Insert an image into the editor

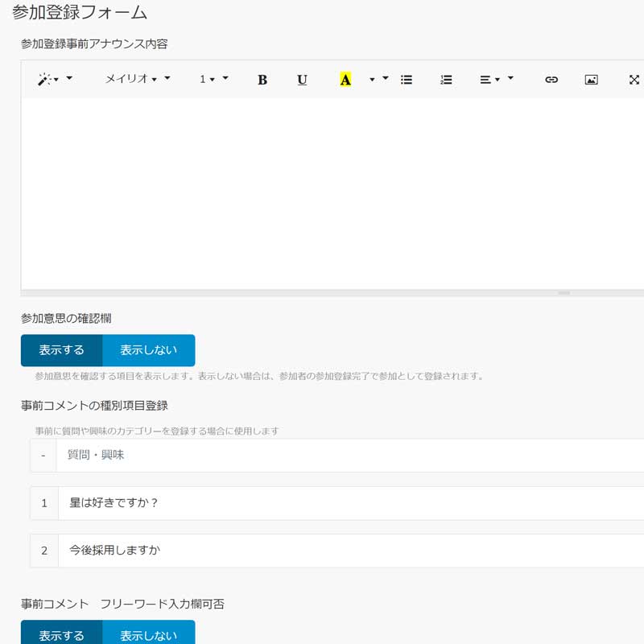(x=591, y=79)
